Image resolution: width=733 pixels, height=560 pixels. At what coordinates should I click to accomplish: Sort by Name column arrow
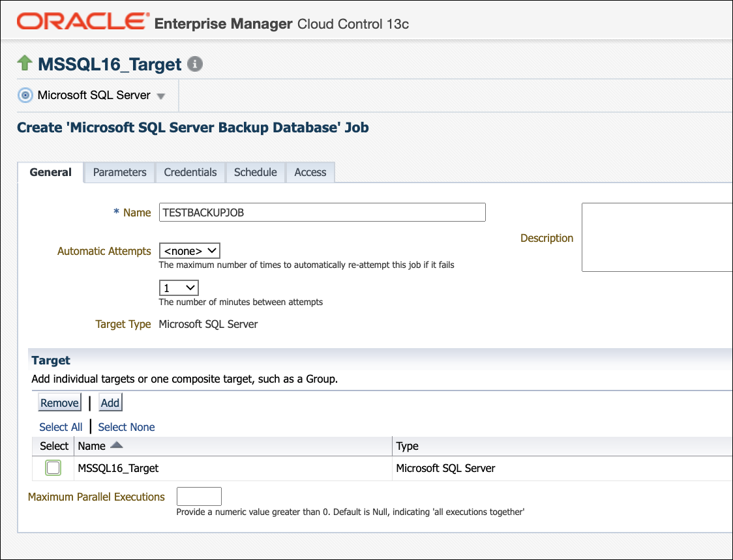coord(116,445)
